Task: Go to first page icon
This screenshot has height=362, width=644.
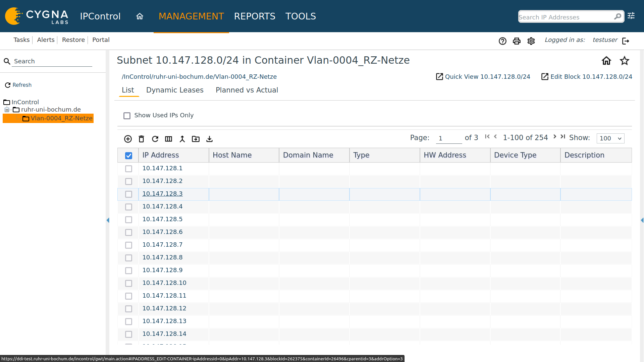Action: (x=487, y=136)
